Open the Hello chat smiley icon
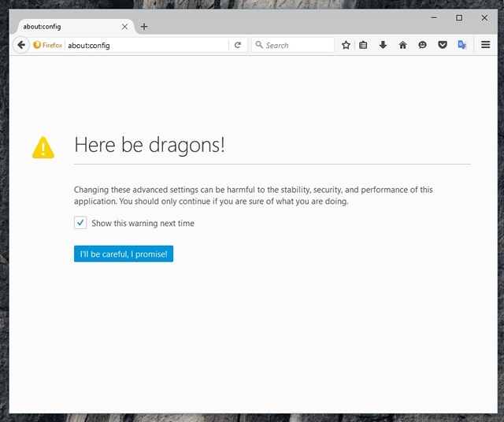Viewport: 504px width, 422px height. tap(422, 45)
